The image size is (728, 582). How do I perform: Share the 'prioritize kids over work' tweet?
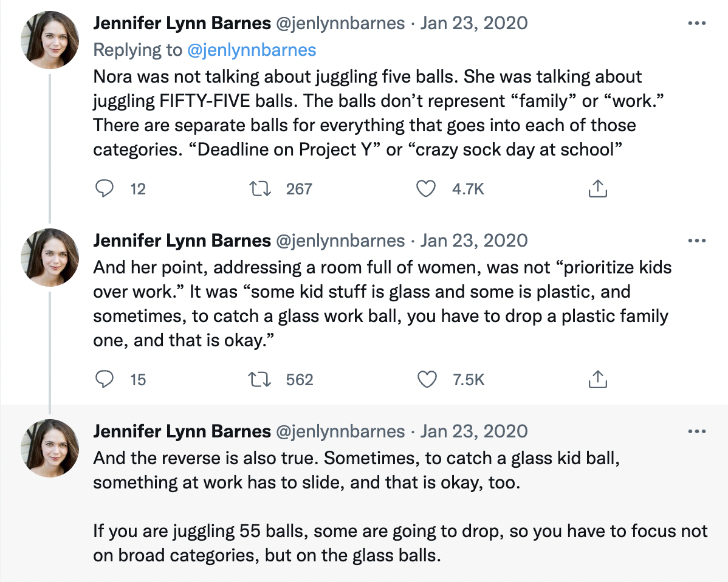point(598,380)
